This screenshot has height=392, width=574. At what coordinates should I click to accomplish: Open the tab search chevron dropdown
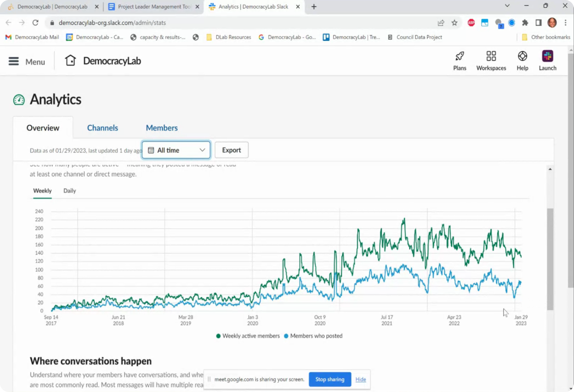point(507,6)
